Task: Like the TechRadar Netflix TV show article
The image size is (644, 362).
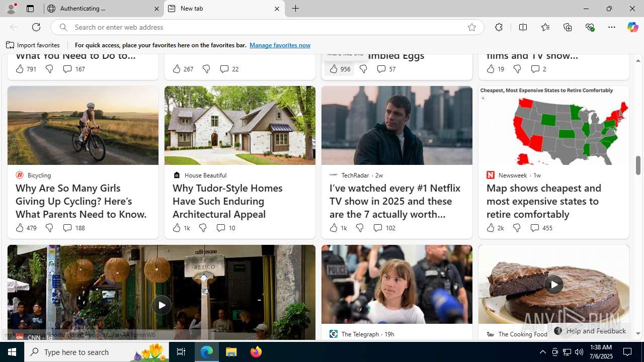Action: click(x=338, y=228)
